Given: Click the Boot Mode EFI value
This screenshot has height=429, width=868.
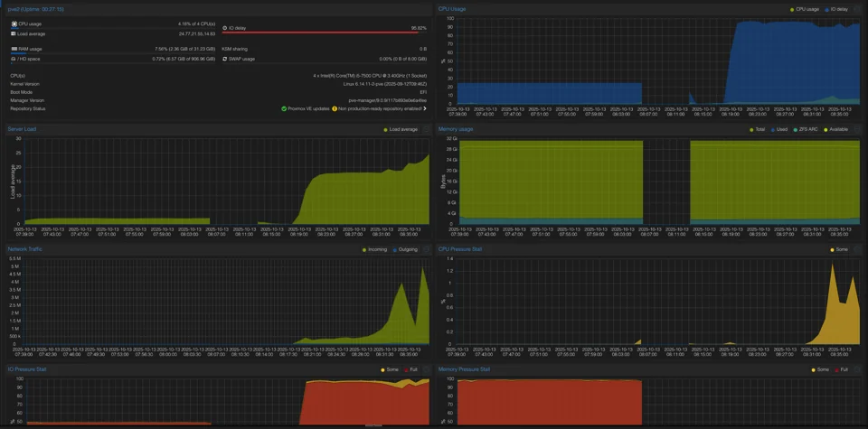Looking at the screenshot, I should 423,92.
